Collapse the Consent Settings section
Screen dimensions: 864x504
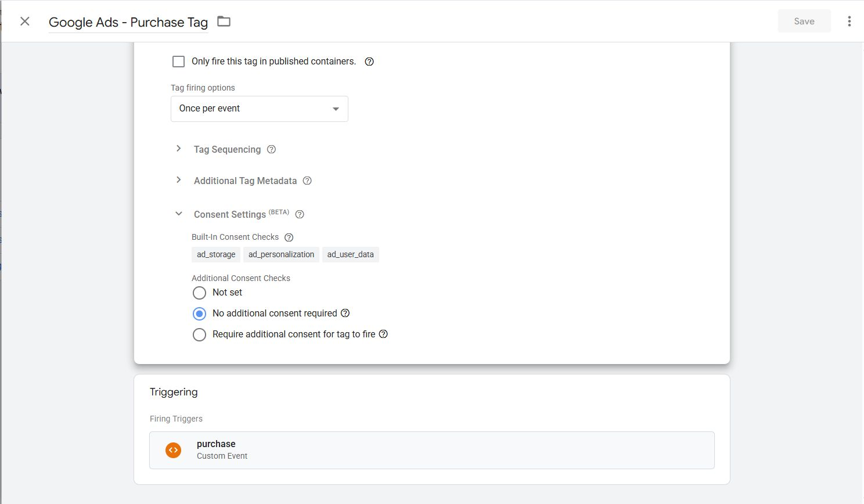click(x=178, y=214)
